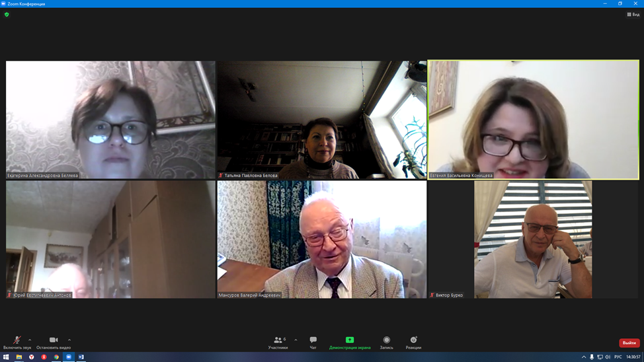The image size is (644, 362).
Task: Expand the arrow next to Участники
Action: coord(296,340)
